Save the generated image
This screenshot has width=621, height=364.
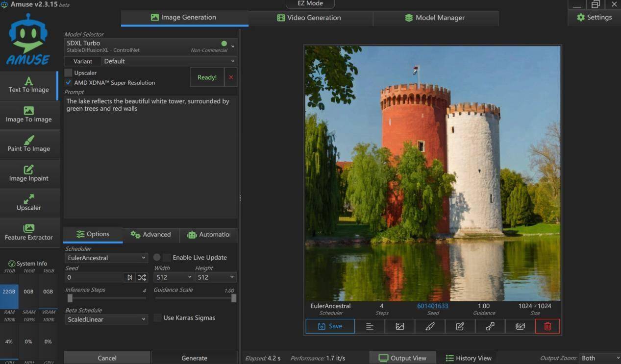coord(330,326)
